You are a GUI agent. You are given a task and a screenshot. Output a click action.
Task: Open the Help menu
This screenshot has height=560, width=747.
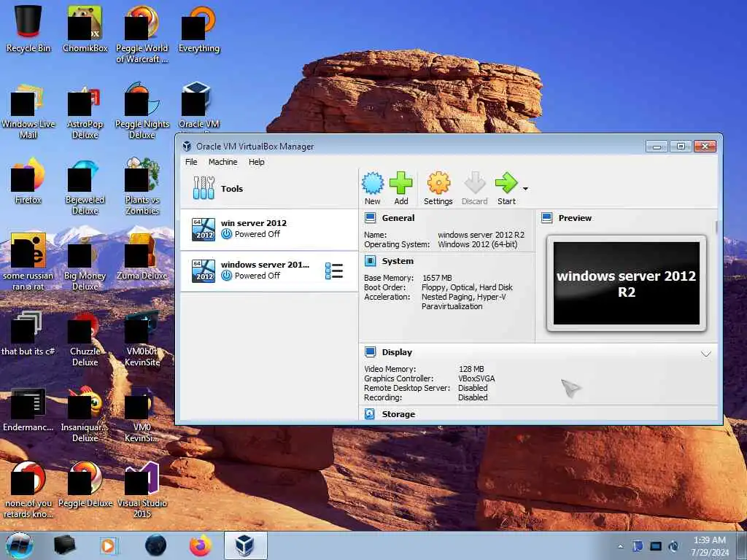(x=256, y=162)
